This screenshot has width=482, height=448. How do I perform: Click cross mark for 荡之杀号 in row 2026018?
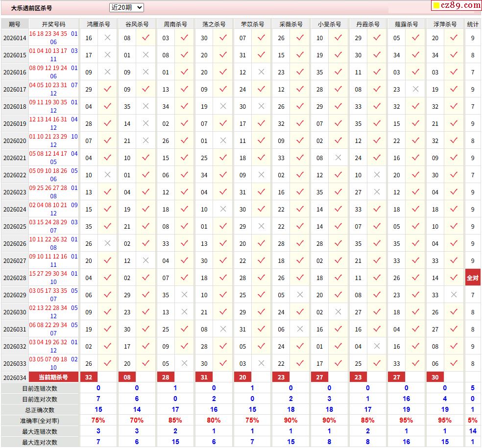coord(223,106)
